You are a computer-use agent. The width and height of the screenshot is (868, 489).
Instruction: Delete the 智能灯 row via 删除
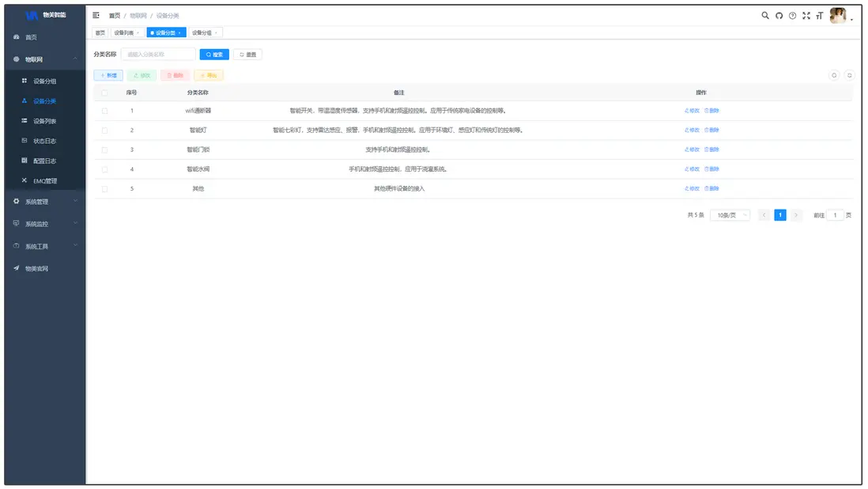712,130
